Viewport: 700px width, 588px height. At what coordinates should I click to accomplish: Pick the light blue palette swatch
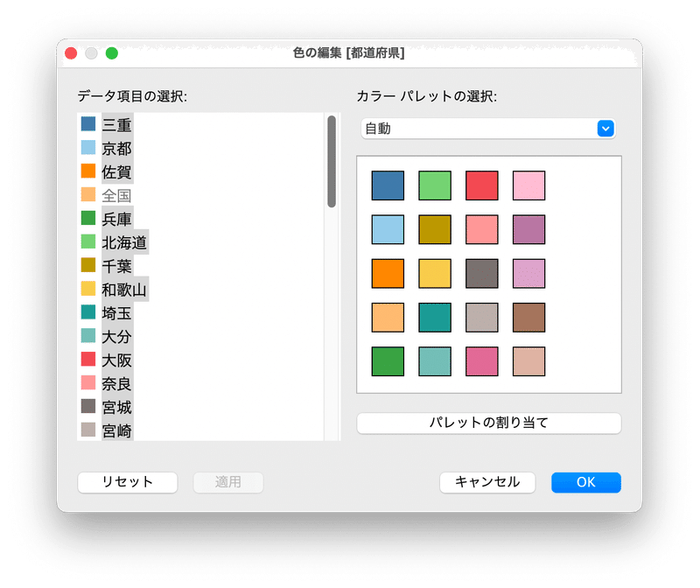(388, 229)
